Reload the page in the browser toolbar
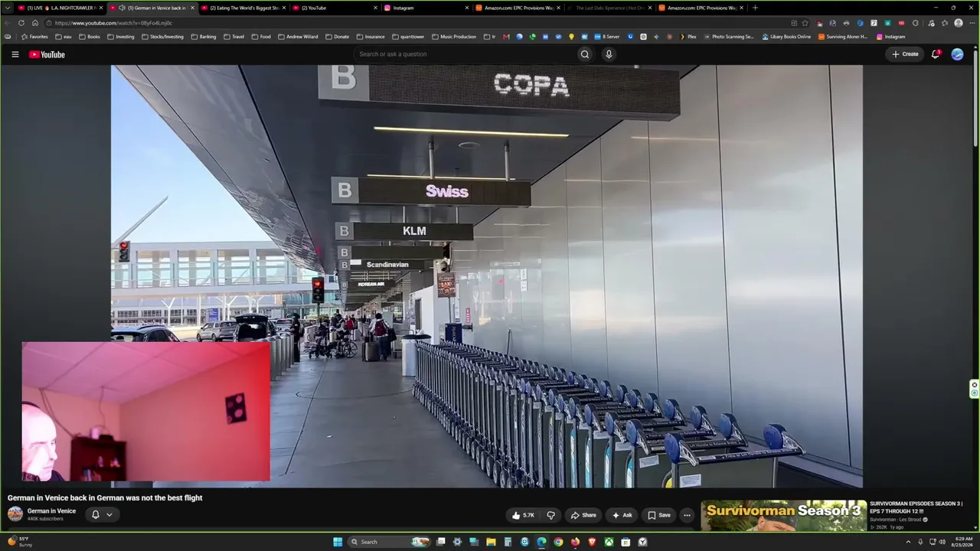The height and width of the screenshot is (551, 980). [x=21, y=23]
